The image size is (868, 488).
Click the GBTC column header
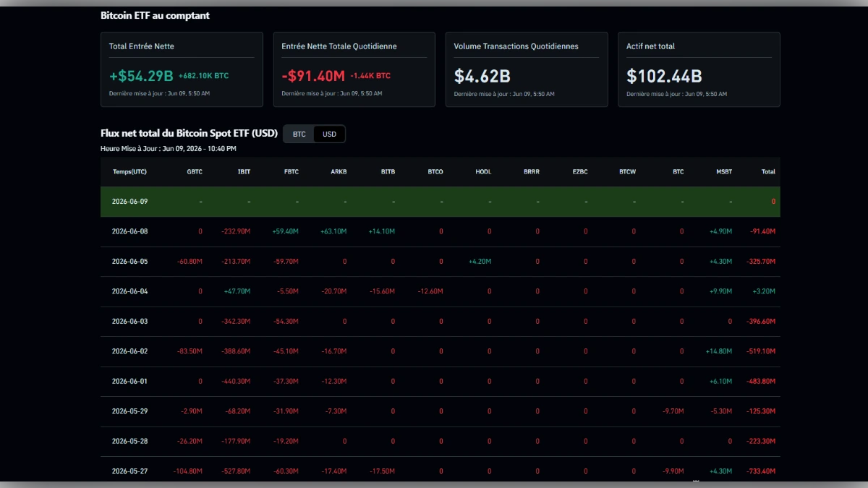click(x=195, y=172)
